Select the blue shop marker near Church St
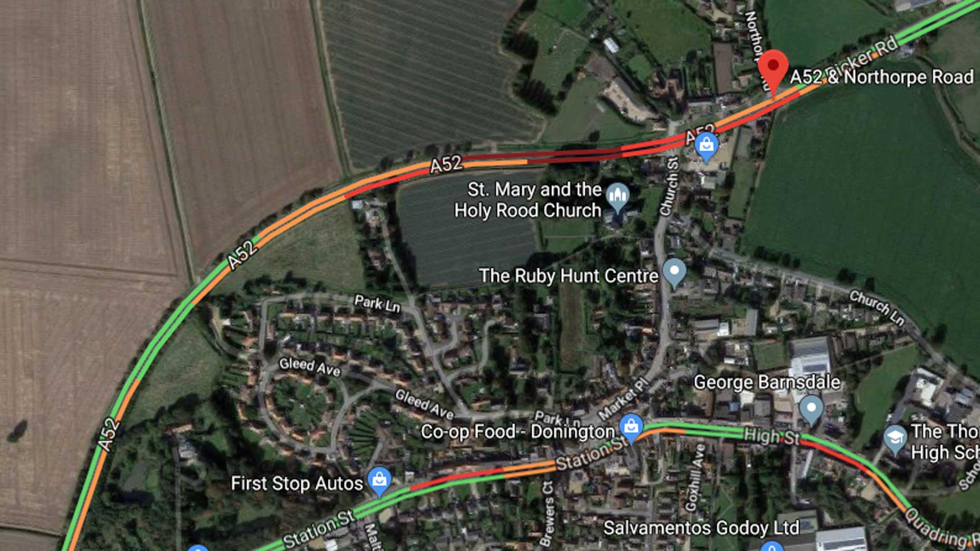 pyautogui.click(x=707, y=146)
